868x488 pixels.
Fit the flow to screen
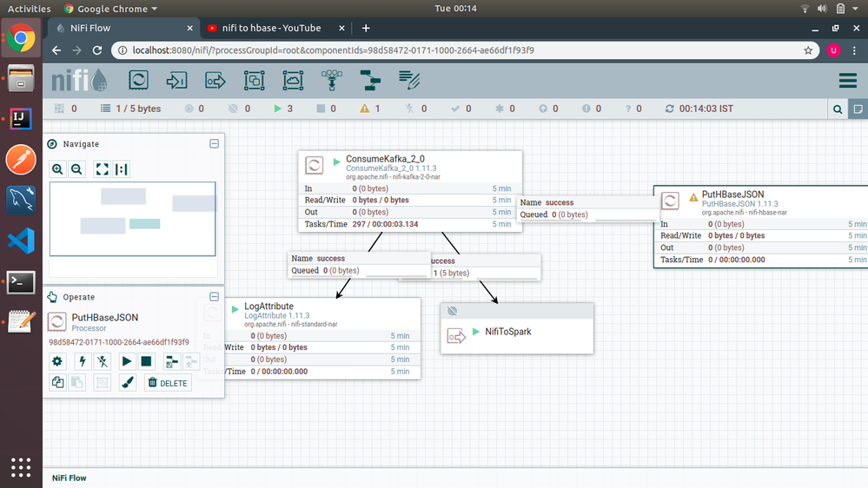click(103, 169)
